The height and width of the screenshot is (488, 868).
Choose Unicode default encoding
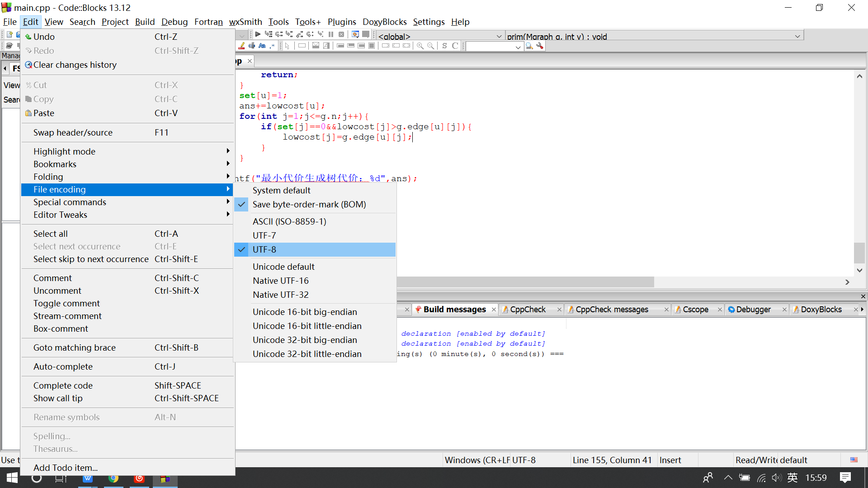click(315, 267)
